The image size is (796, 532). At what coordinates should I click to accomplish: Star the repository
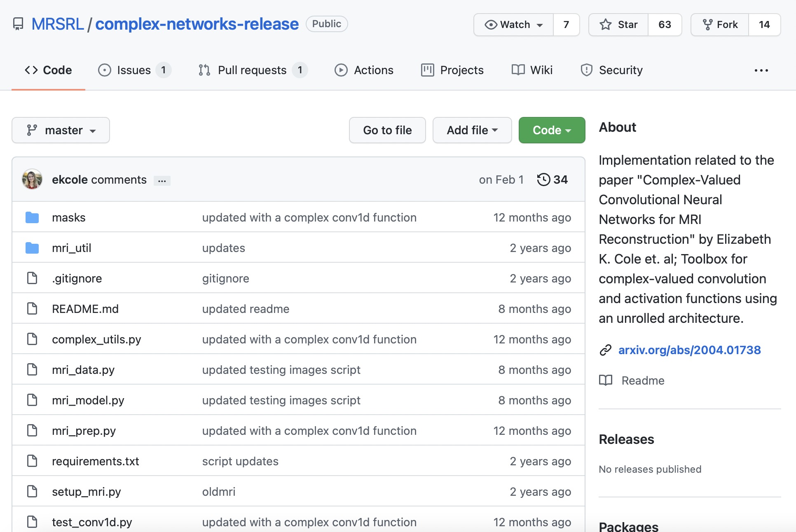tap(618, 25)
